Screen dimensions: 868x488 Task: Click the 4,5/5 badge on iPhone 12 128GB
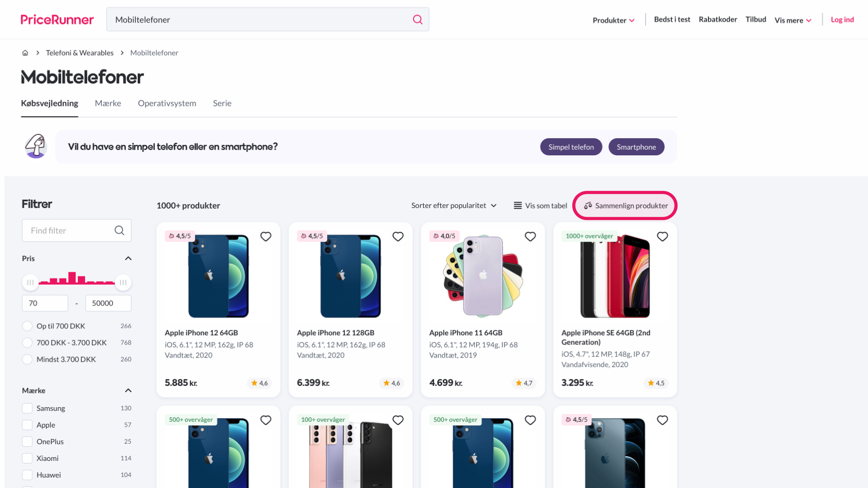pos(312,236)
